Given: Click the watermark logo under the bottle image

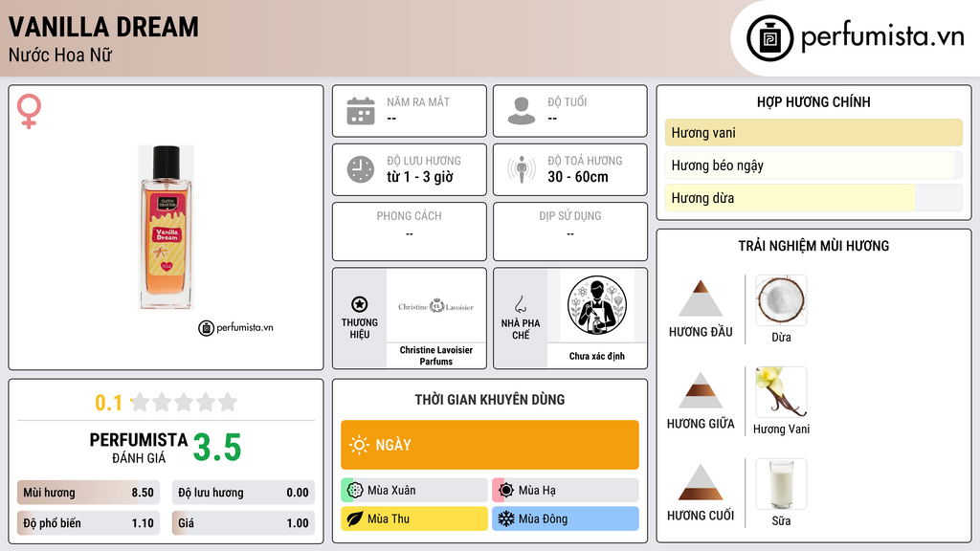Looking at the screenshot, I should [235, 327].
